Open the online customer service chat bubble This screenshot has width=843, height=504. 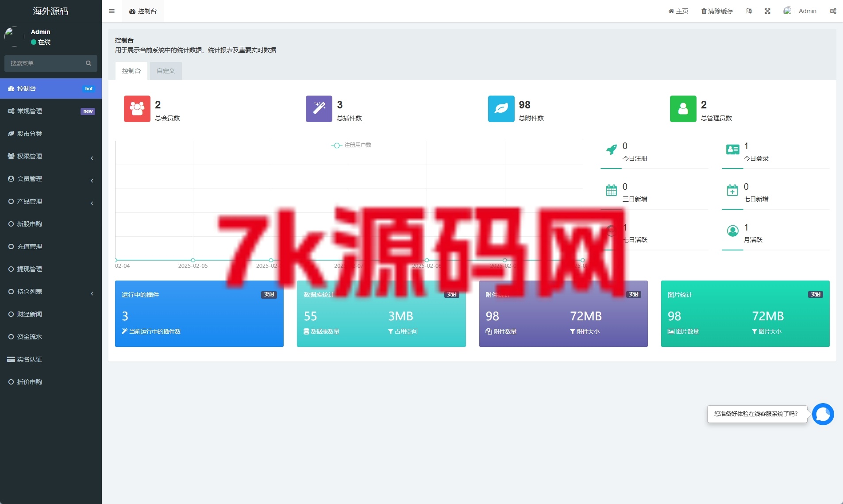[x=823, y=414]
